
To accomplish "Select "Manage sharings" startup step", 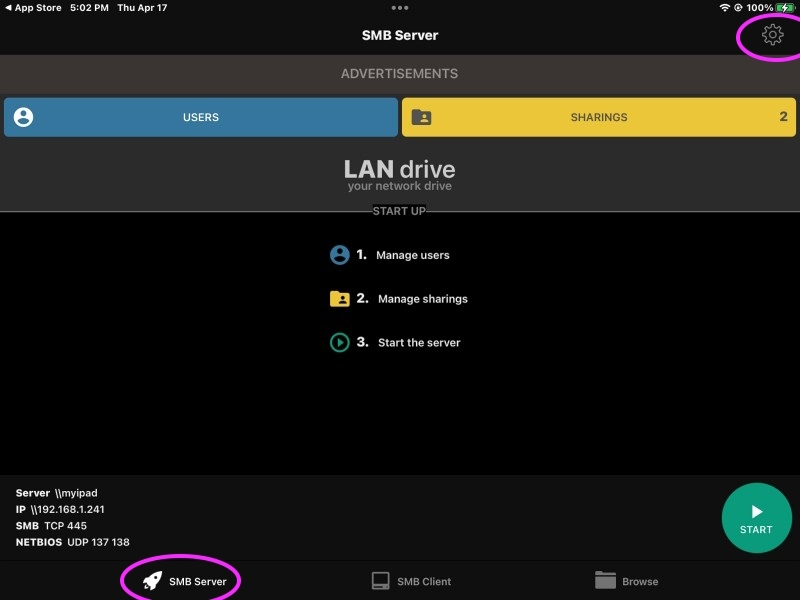I will (422, 299).
